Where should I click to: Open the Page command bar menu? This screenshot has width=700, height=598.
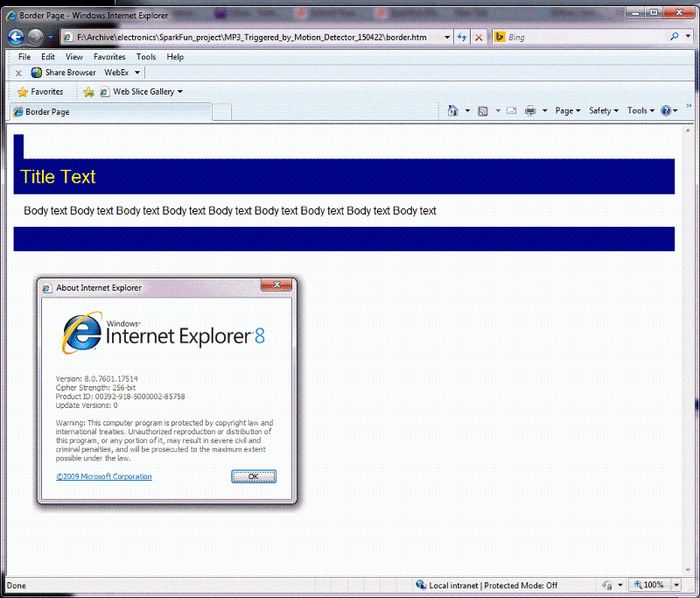pyautogui.click(x=567, y=110)
